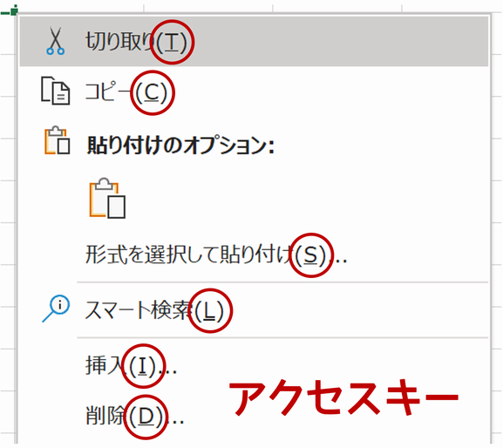Select the large paste clipboard option button
This screenshot has height=448, width=503.
tap(107, 198)
